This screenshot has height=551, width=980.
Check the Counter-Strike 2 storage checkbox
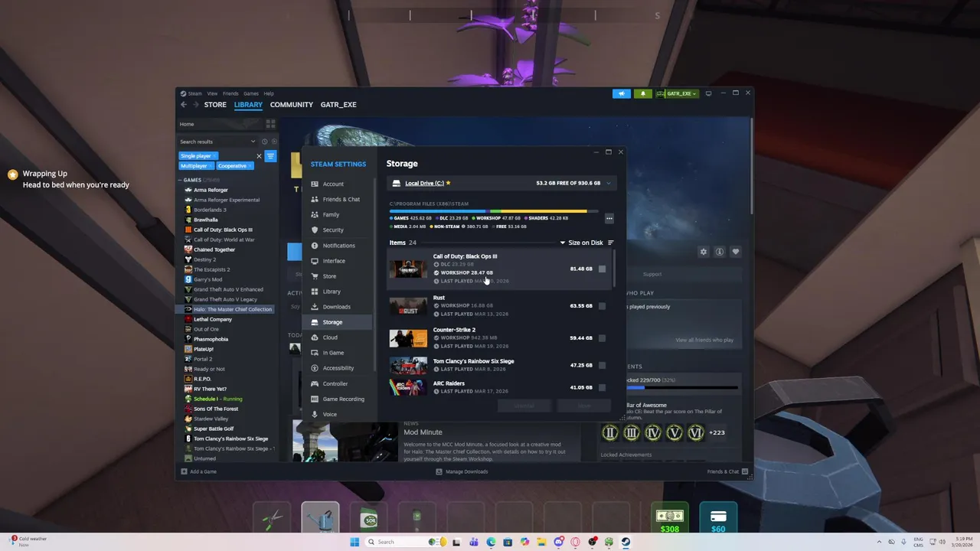tap(602, 337)
